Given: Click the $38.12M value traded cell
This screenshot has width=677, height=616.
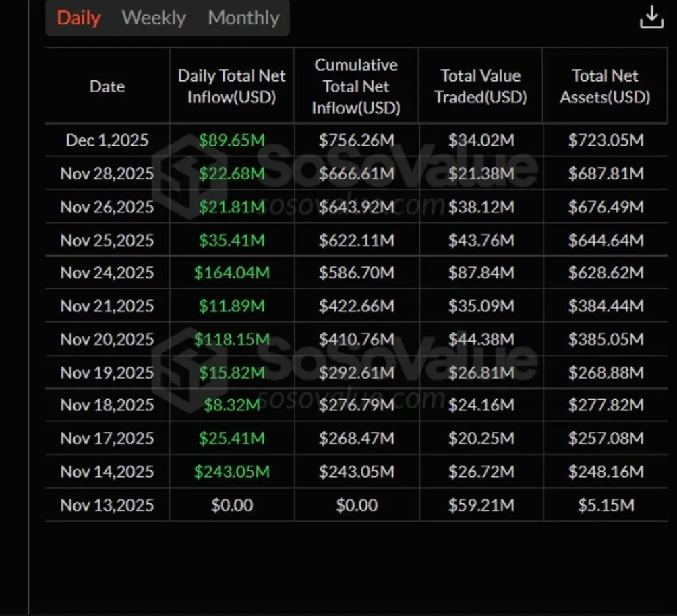Looking at the screenshot, I should coord(481,206).
